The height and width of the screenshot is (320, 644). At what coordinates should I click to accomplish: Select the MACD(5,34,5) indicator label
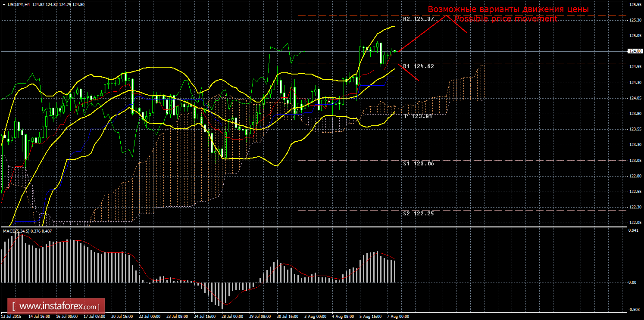click(x=16, y=231)
